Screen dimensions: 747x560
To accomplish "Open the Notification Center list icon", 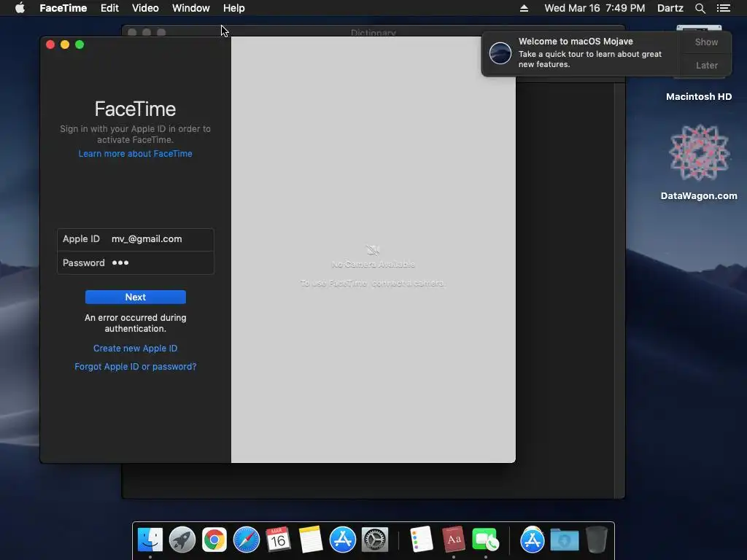I will tap(723, 8).
